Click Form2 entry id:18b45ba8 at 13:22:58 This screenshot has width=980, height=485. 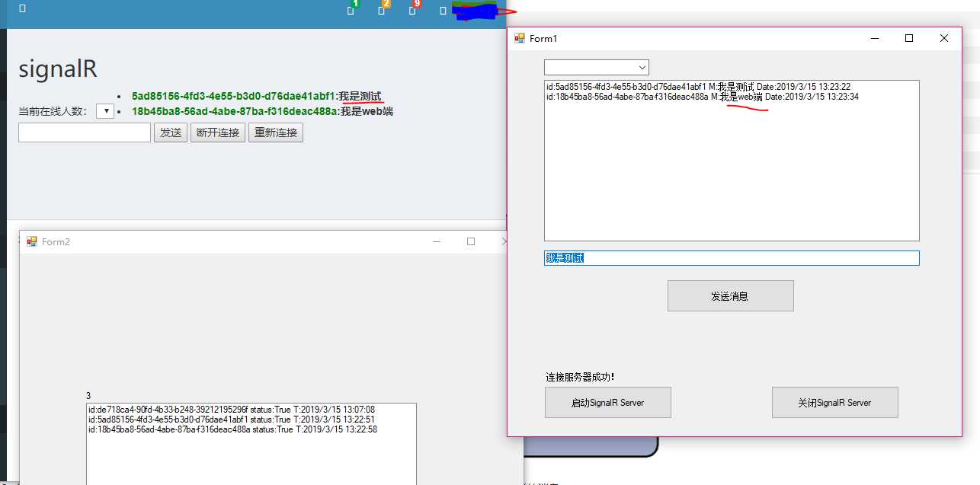[233, 429]
